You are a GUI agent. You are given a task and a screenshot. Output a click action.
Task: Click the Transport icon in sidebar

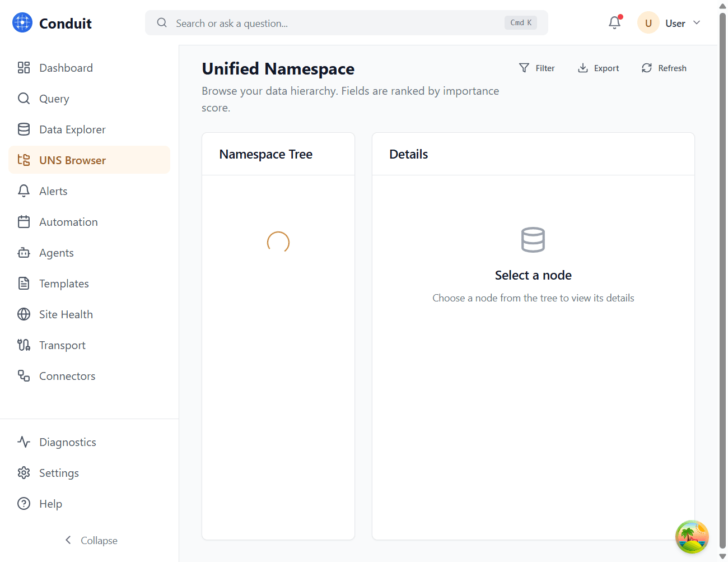[24, 345]
